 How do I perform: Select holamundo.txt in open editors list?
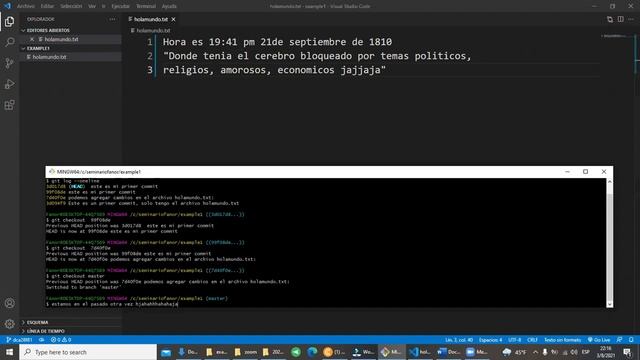coord(61,39)
